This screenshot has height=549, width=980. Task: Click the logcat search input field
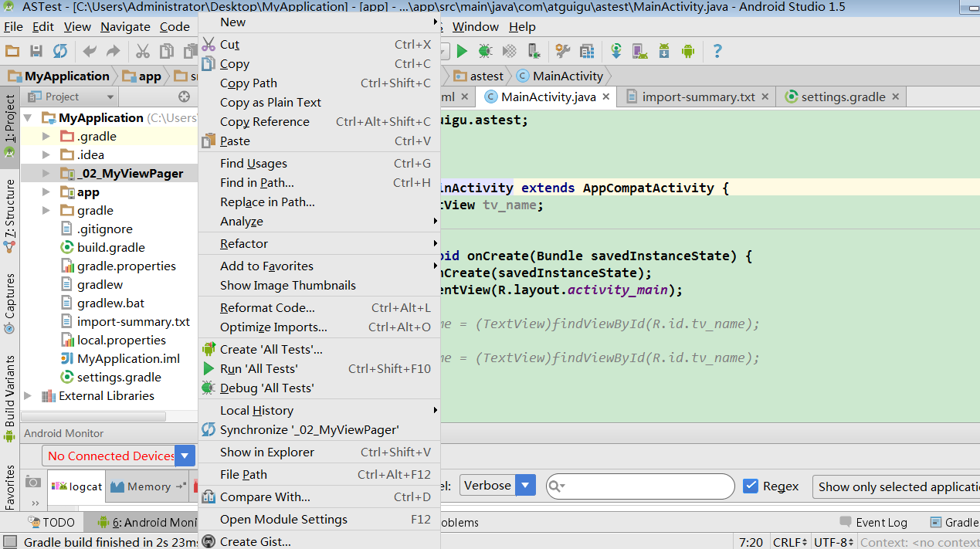click(649, 486)
